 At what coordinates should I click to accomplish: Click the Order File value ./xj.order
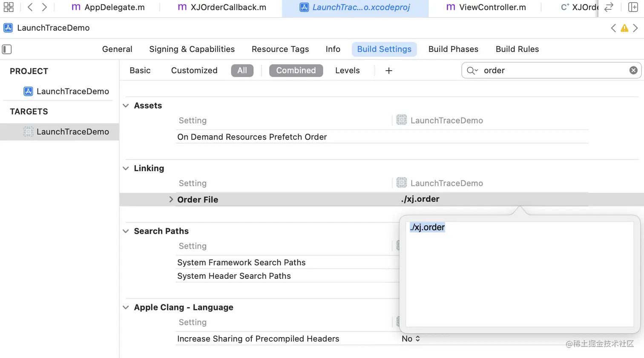[x=420, y=199]
